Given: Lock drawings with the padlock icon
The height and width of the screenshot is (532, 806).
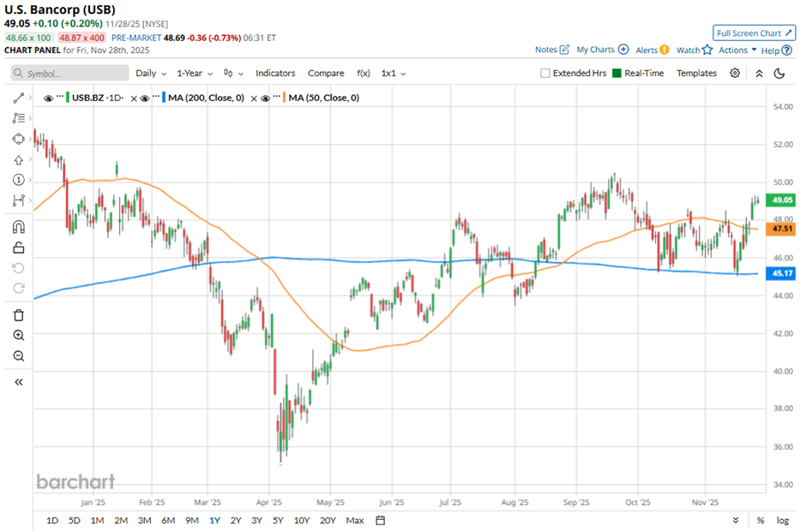Looking at the screenshot, I should tap(18, 248).
